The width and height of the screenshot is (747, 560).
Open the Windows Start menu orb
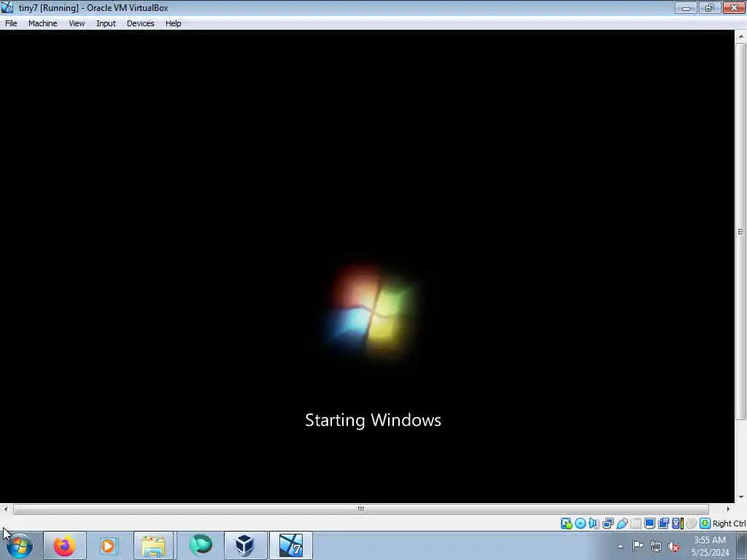(x=19, y=545)
